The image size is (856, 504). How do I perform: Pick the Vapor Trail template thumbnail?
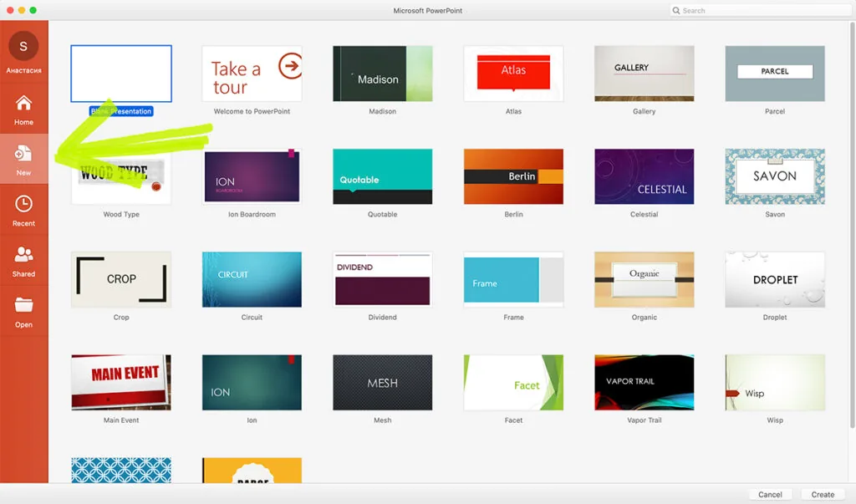(x=645, y=382)
